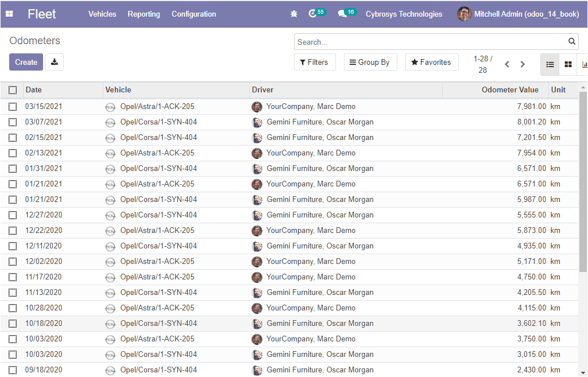The image size is (588, 377).
Task: Switch to kanban view
Action: click(x=568, y=64)
